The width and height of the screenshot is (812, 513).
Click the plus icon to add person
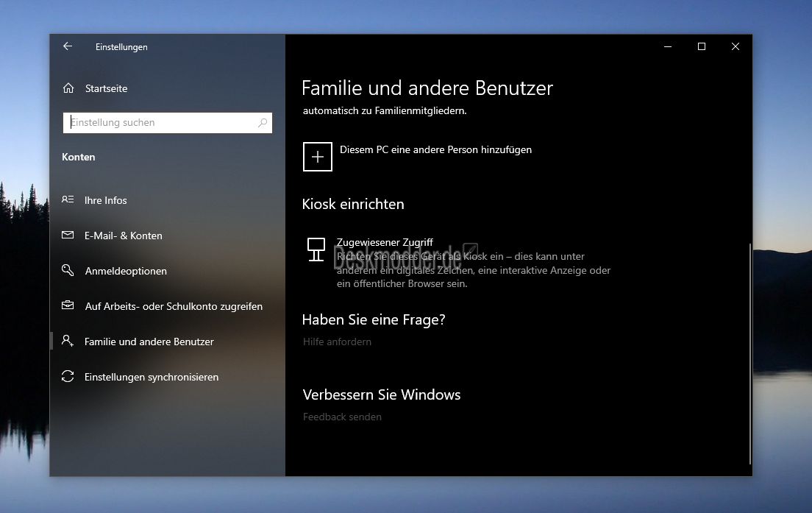coord(318,157)
